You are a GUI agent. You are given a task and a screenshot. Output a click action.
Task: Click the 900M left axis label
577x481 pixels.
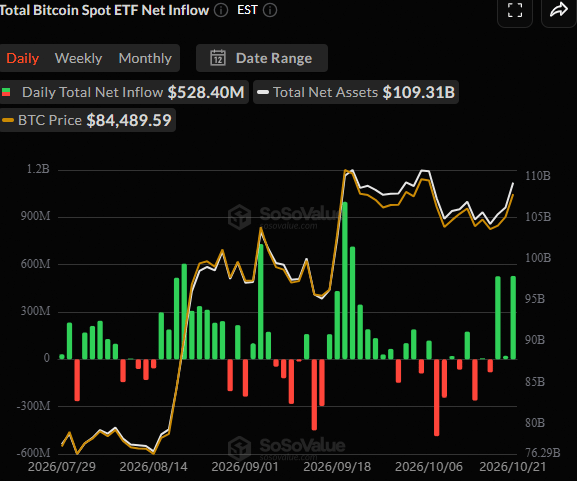pos(35,216)
